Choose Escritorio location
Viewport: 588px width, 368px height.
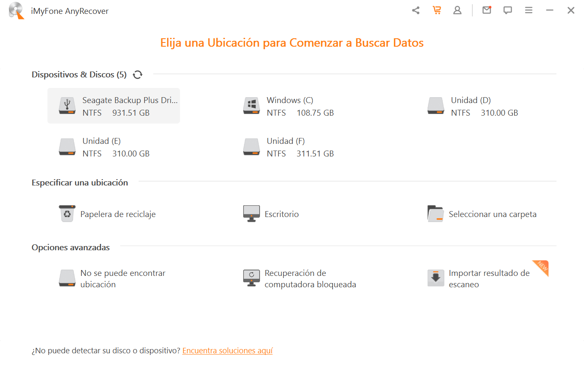pyautogui.click(x=282, y=214)
